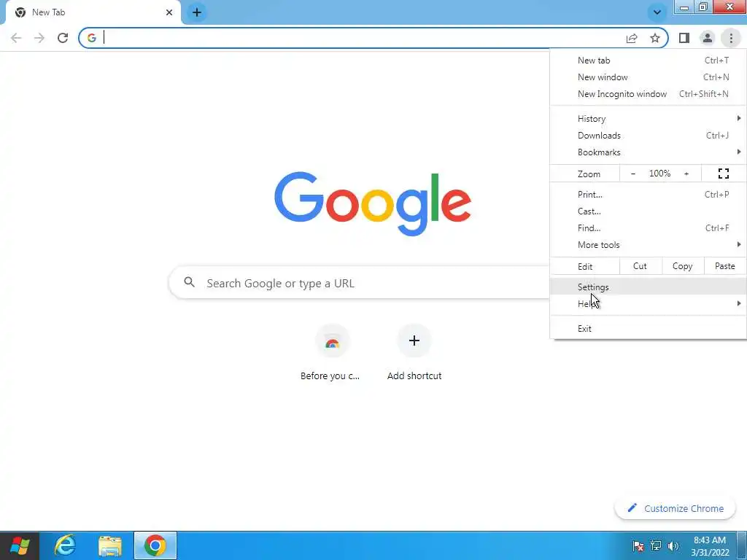Choose Find... from the menu
The width and height of the screenshot is (747, 560).
pos(648,228)
